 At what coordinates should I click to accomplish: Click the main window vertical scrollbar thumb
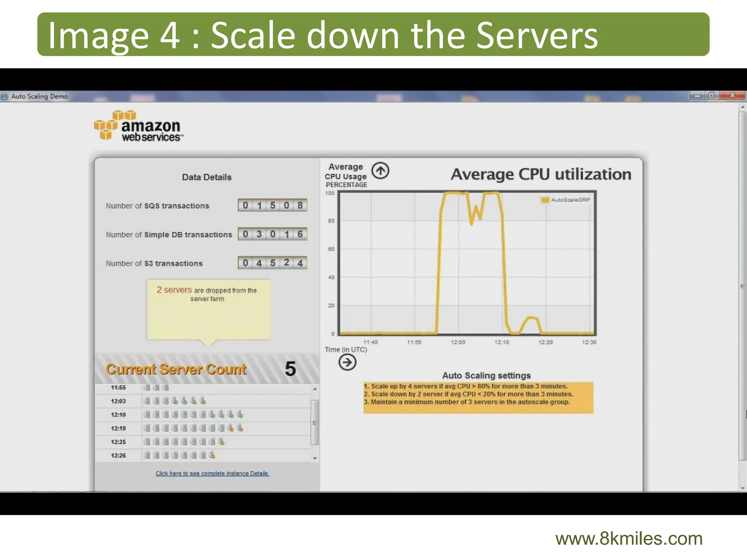742,286
